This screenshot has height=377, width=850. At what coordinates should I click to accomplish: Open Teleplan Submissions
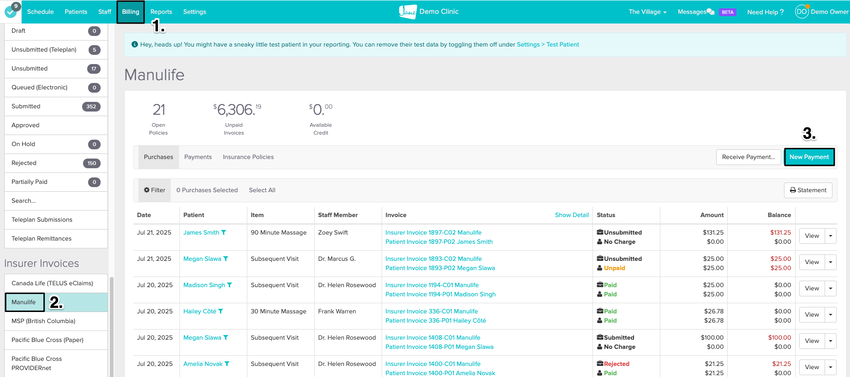click(x=56, y=220)
